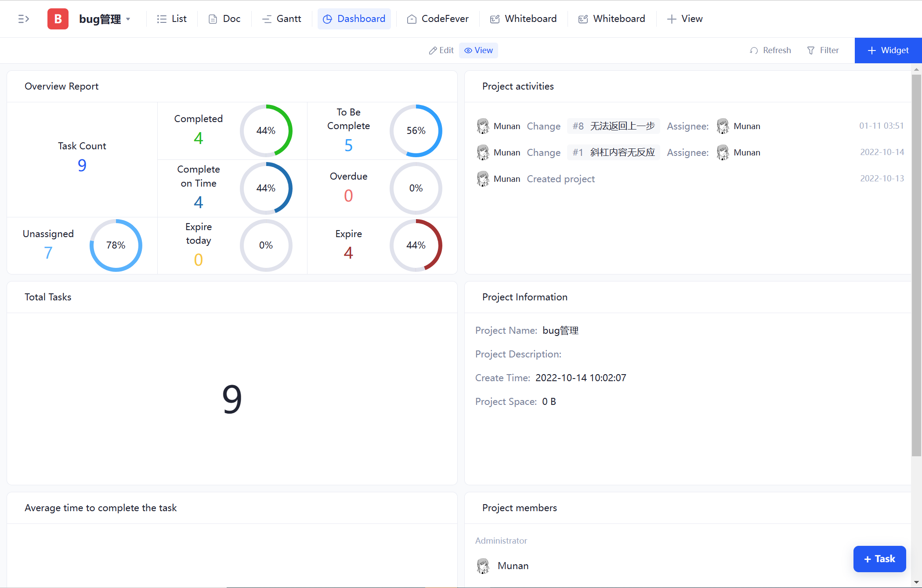Click the floating Task button
The image size is (922, 588).
click(x=879, y=559)
